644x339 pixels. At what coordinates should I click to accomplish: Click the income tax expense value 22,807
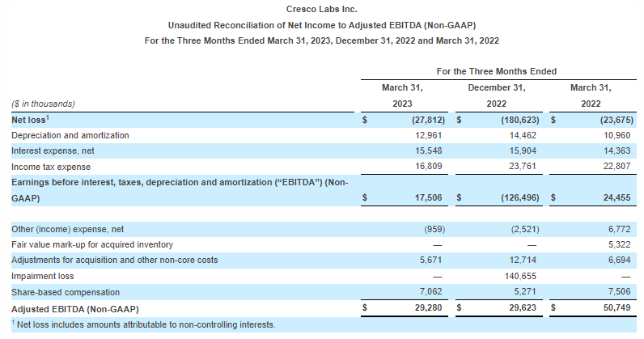point(601,166)
